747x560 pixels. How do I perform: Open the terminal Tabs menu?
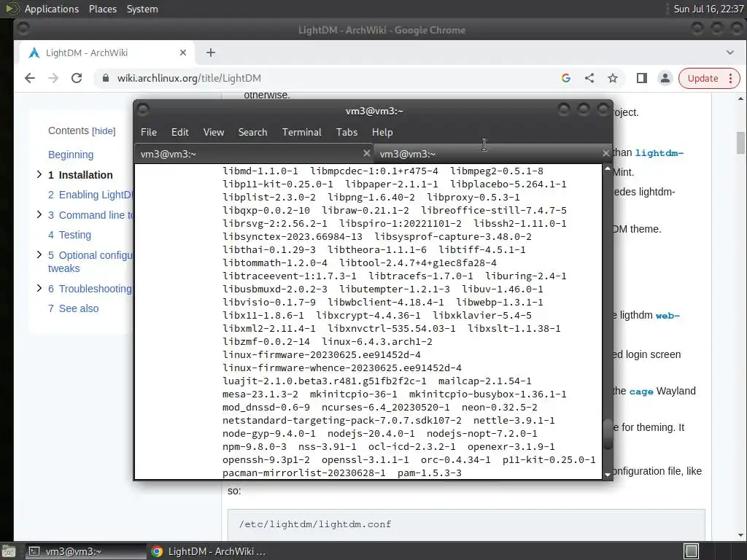(347, 133)
